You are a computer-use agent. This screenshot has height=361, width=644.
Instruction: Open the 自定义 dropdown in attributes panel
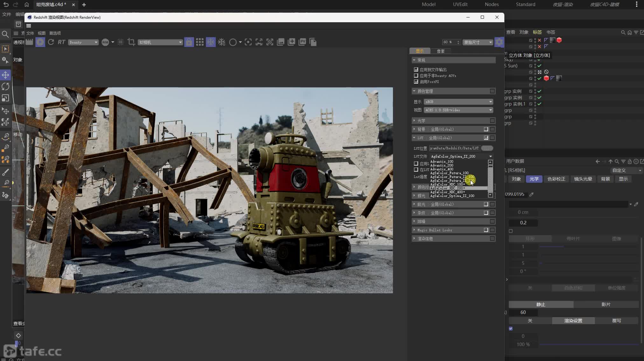(626, 170)
